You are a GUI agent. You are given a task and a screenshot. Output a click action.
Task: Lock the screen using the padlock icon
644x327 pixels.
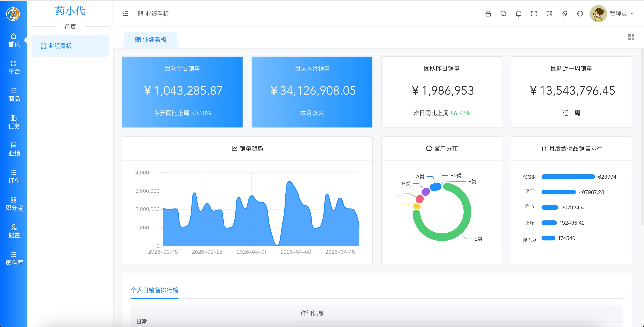[x=488, y=14]
